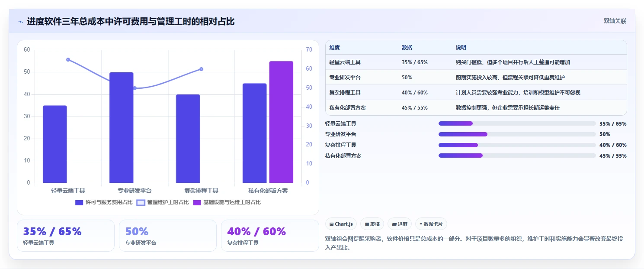Viewport: 644px width, 269px height.
Task: Click the line point above 复杂排程工具
Action: (201, 69)
